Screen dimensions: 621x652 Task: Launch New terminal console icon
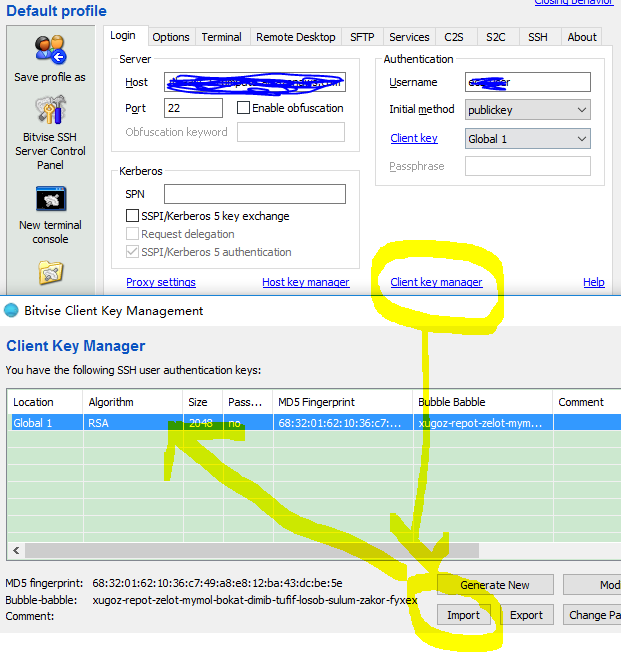pos(51,199)
